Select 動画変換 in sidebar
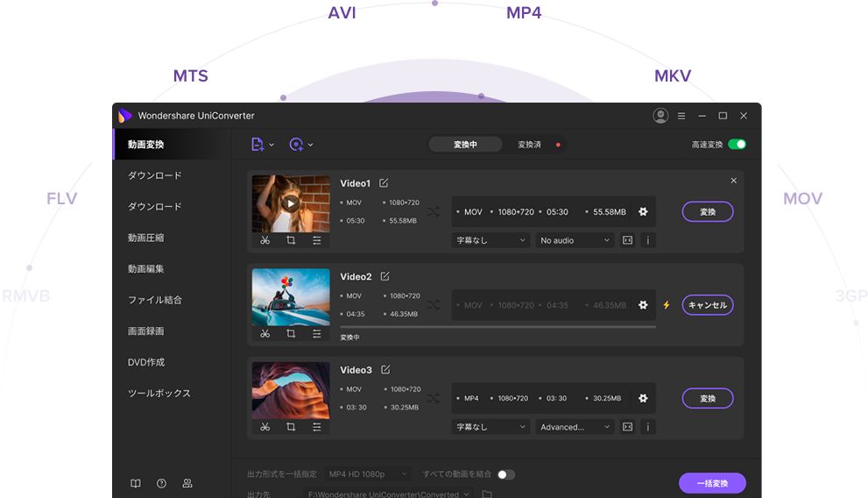868x498 pixels. (x=173, y=145)
